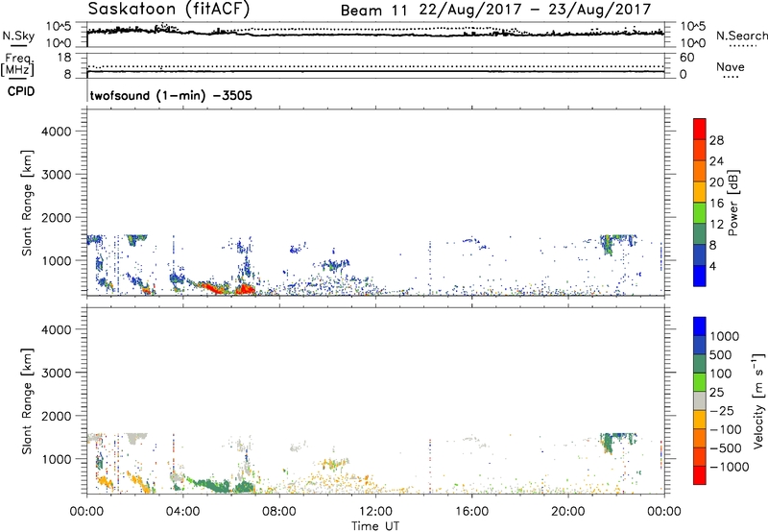Screen dimensions: 768x532
Task: Click the 'Power [dB]' colorbar label
Action: (732, 203)
